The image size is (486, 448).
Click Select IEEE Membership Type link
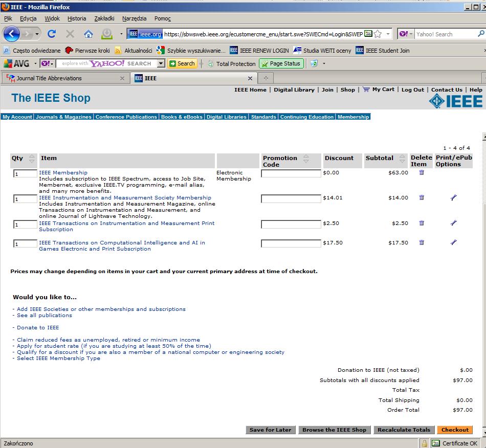[58, 358]
